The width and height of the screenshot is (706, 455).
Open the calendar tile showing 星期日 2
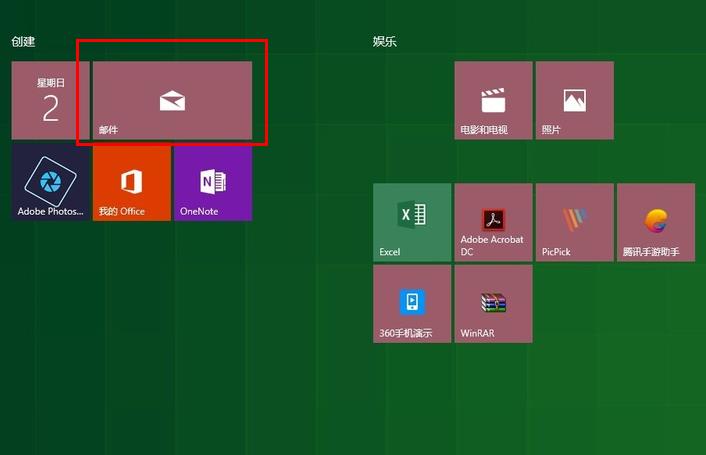click(x=50, y=100)
